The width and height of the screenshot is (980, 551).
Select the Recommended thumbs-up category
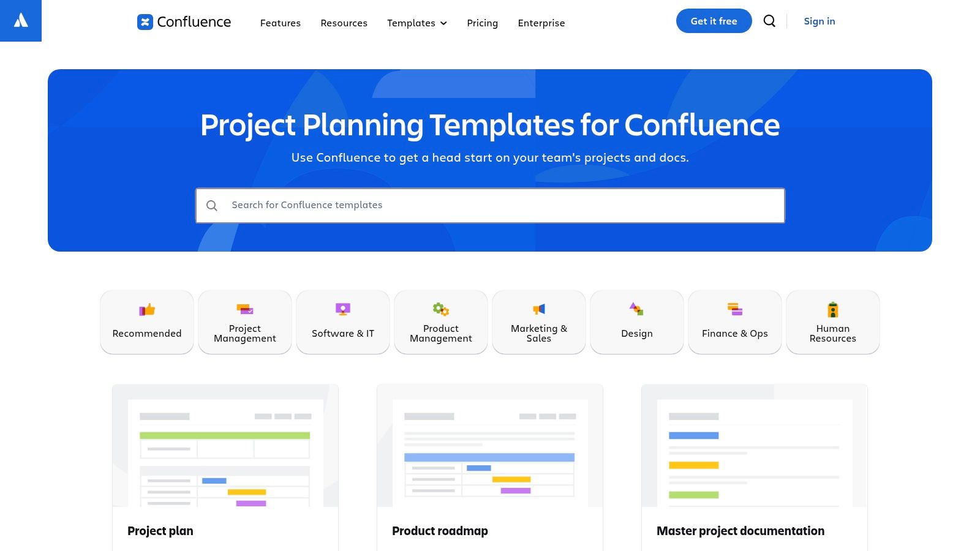pyautogui.click(x=147, y=322)
